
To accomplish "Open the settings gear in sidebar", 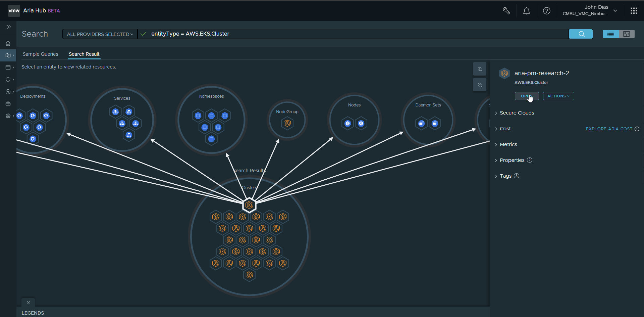I will point(8,116).
